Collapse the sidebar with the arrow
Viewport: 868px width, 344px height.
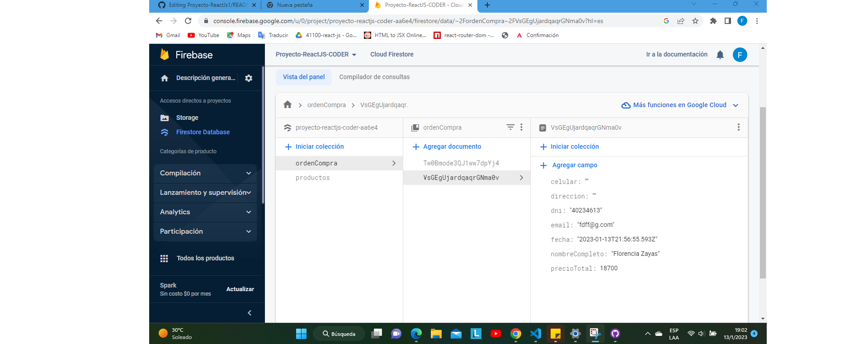tap(250, 313)
